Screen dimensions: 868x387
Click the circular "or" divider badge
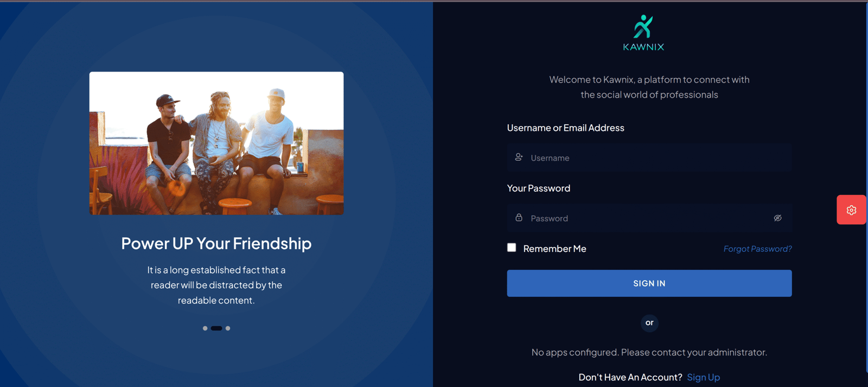649,323
